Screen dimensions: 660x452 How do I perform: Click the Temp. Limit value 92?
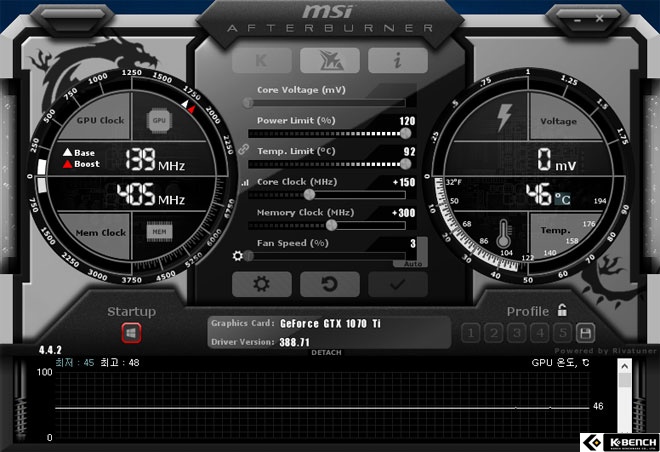tap(409, 152)
